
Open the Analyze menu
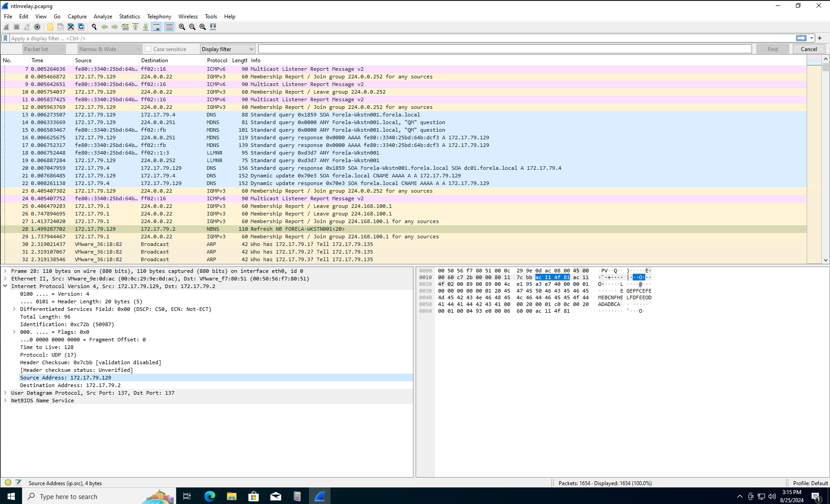click(103, 17)
